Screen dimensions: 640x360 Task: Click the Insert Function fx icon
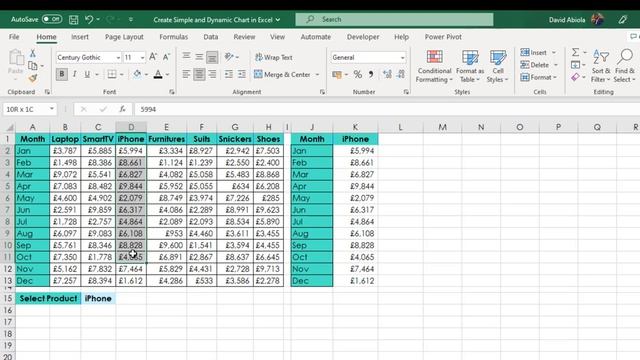coord(122,109)
